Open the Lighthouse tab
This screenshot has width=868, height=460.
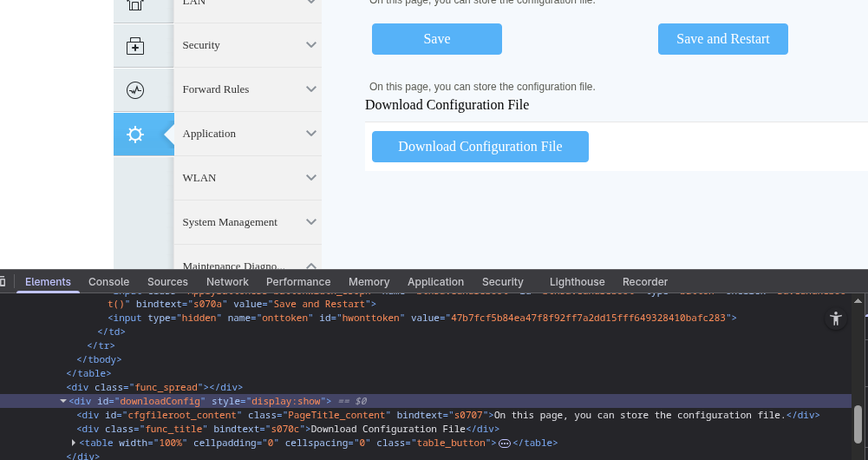[x=577, y=282]
